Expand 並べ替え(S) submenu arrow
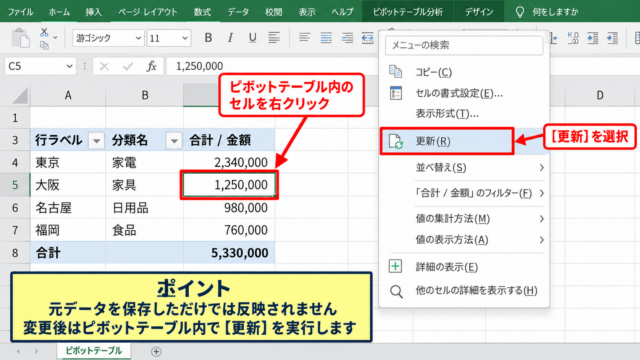640x360 pixels. click(x=541, y=167)
